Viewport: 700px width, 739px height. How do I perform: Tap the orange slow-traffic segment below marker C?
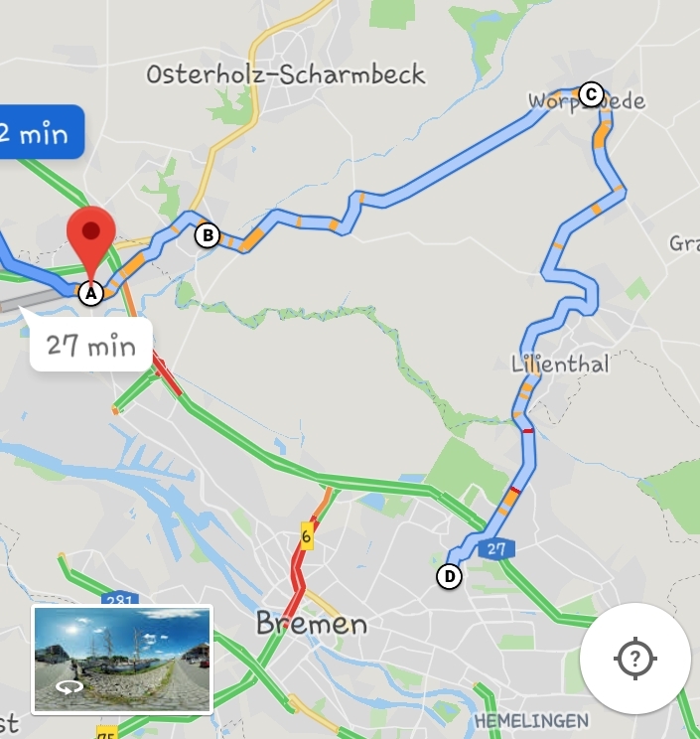click(x=602, y=135)
